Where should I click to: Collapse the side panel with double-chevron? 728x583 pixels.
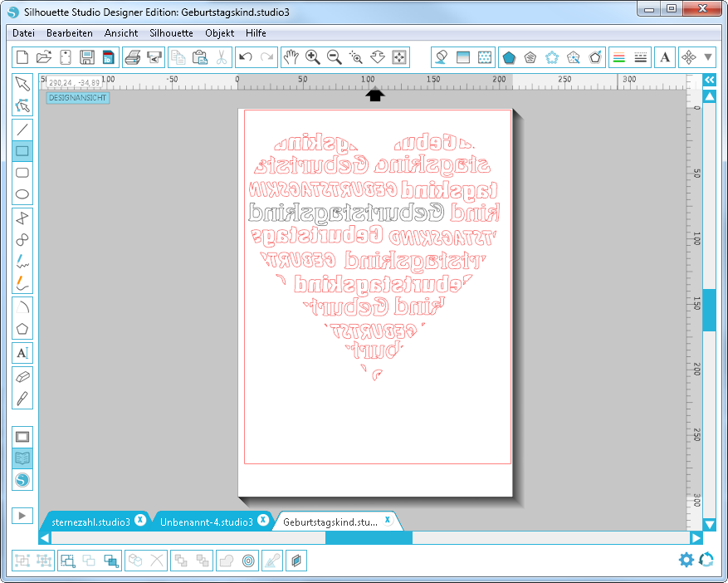(x=709, y=80)
